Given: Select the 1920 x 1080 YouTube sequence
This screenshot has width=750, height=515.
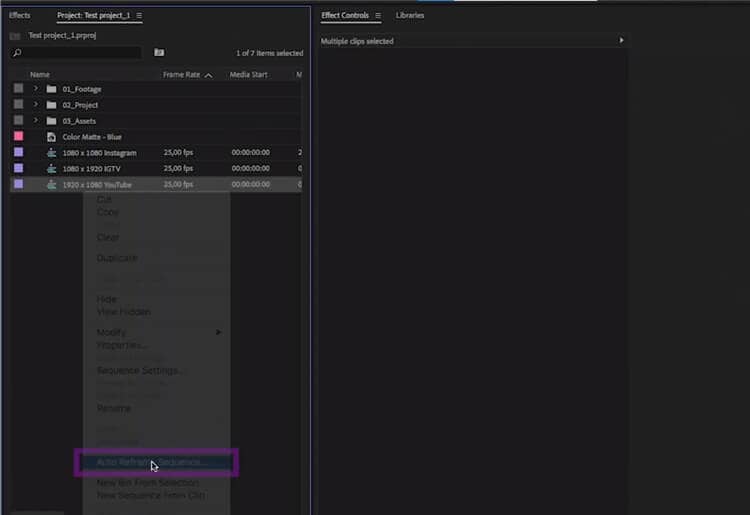Looking at the screenshot, I should tap(97, 185).
